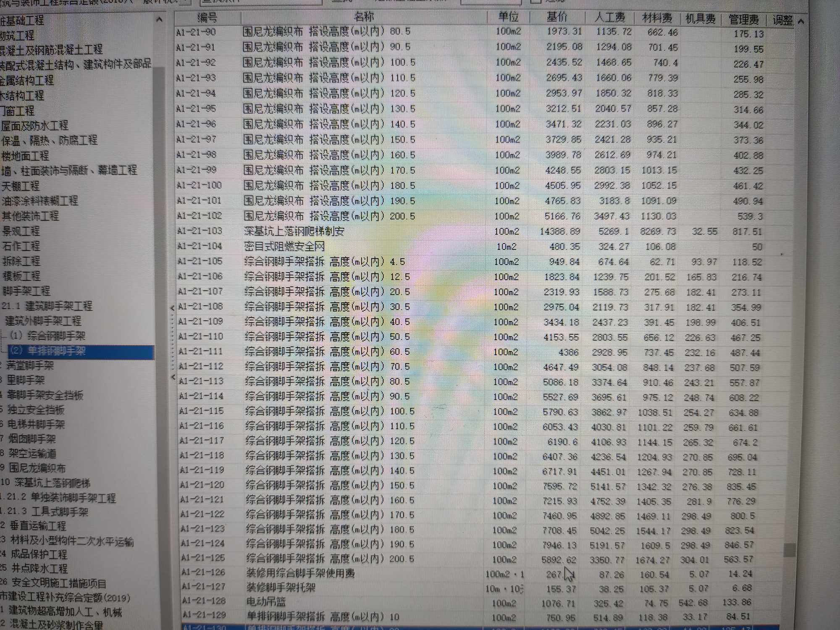Select 安全文明施工措施项目 entry
Image resolution: width=840 pixels, height=630 pixels.
(59, 583)
